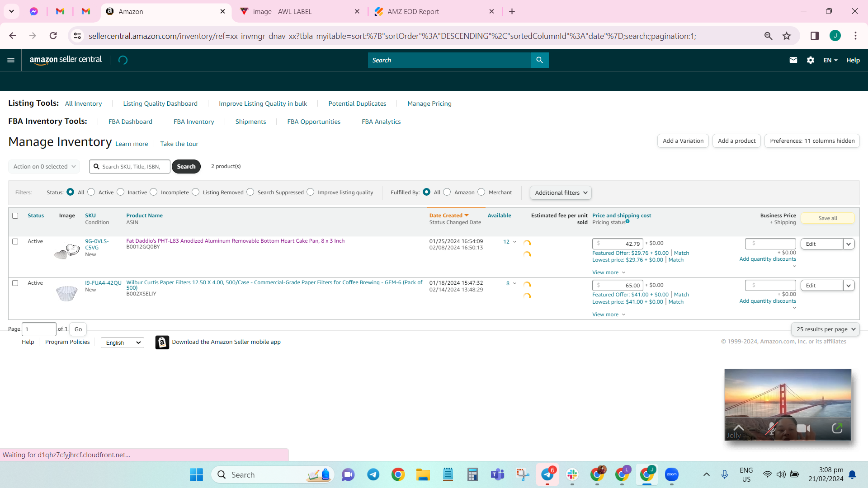Image resolution: width=868 pixels, height=488 pixels.
Task: Open the Calculator from the taskbar
Action: pyautogui.click(x=472, y=474)
